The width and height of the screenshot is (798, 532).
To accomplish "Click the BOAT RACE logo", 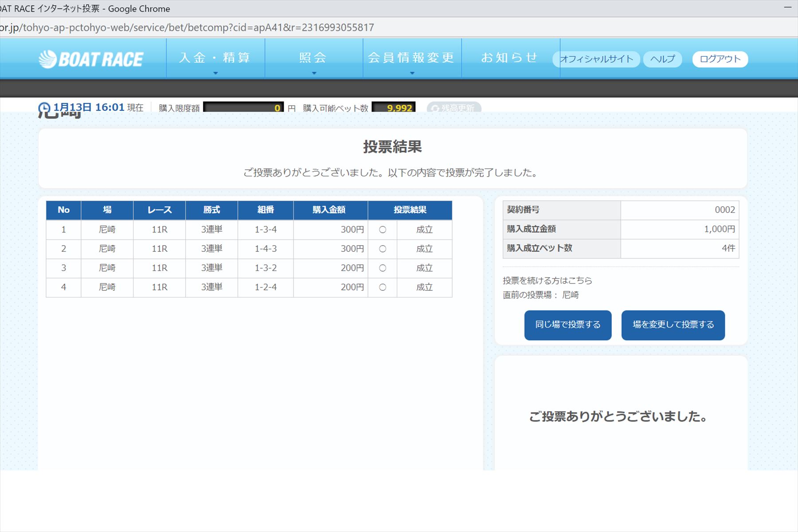I will [91, 59].
